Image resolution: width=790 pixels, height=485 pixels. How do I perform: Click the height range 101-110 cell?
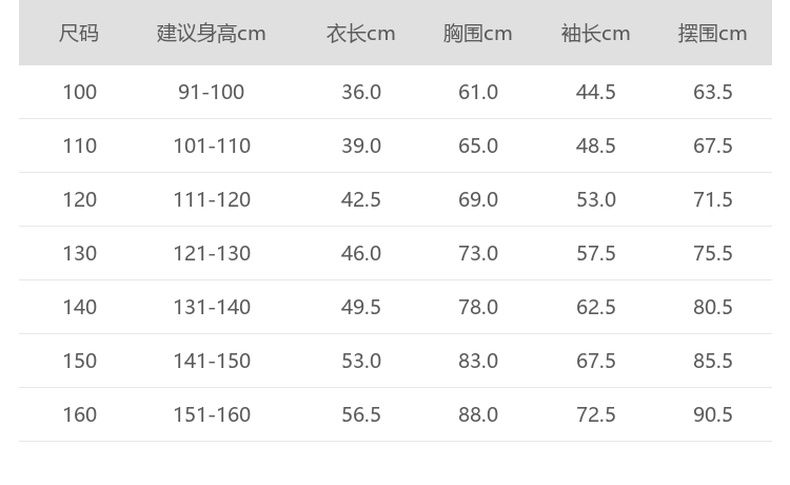[211, 146]
